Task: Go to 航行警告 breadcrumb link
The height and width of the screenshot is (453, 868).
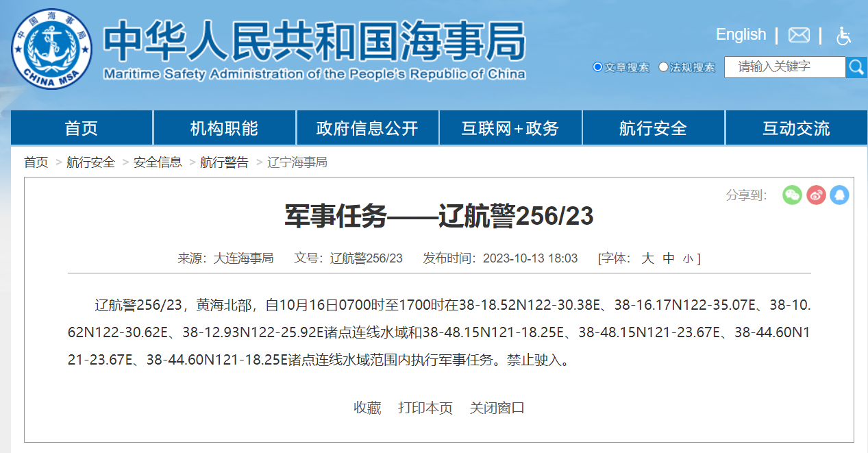Action: [224, 162]
